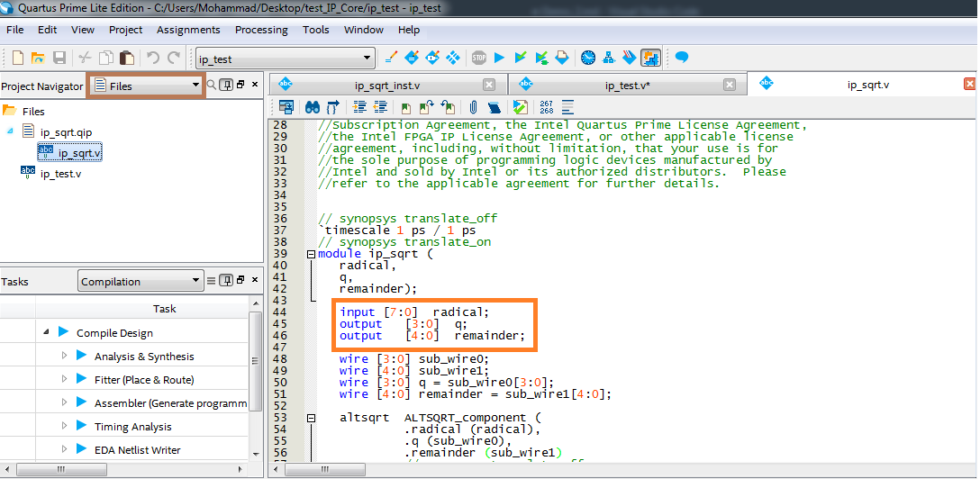
Task: Search in Project Navigator magnifier icon
Action: coord(212,85)
